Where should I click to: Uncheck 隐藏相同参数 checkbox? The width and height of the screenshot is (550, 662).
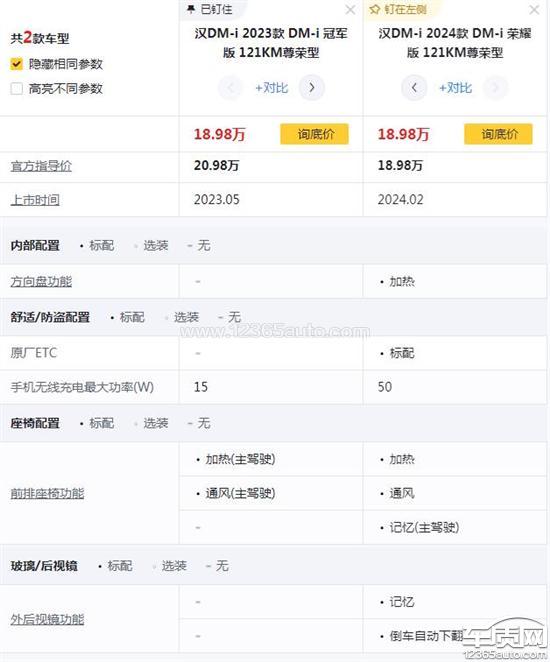(x=16, y=64)
